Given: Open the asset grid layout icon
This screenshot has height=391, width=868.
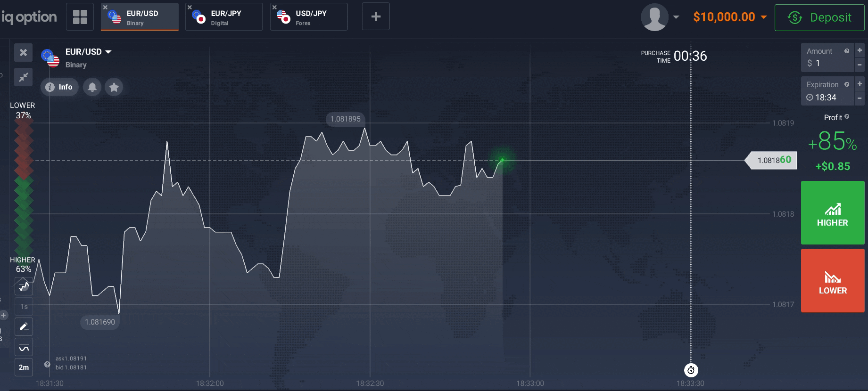Looking at the screenshot, I should 80,17.
